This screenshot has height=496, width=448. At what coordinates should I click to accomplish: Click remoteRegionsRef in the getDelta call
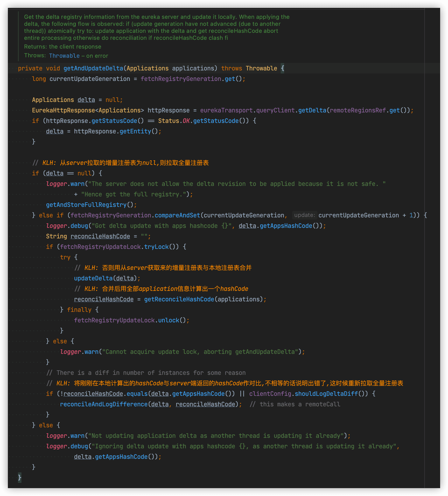(358, 110)
